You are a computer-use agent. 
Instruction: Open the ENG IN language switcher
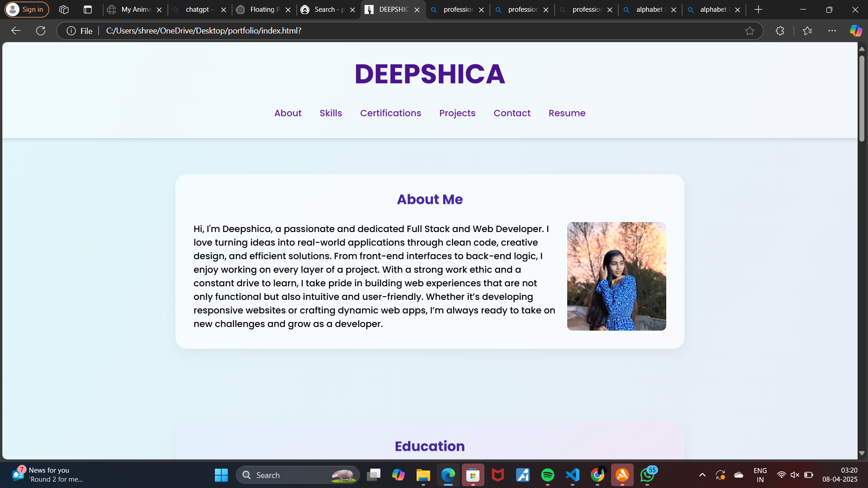[x=760, y=475]
